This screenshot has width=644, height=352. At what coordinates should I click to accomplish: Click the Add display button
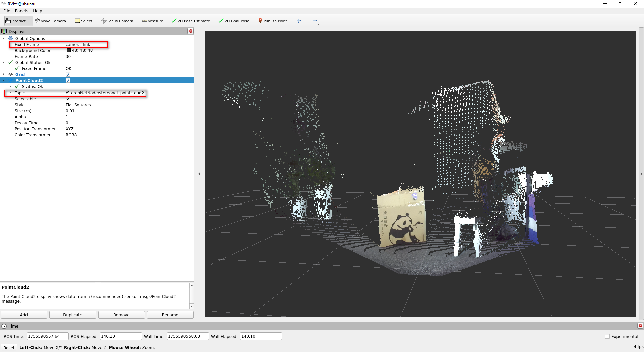coord(24,315)
